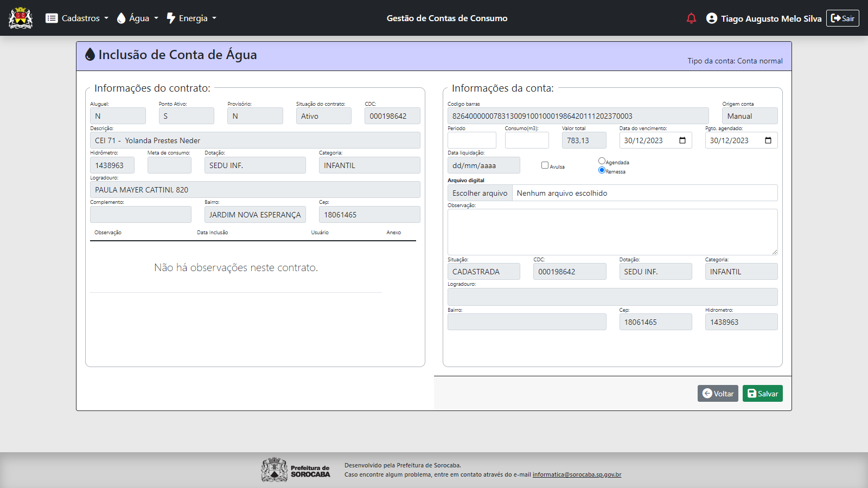Click the Observação column header in contract table
The width and height of the screenshot is (868, 488).
pos(108,233)
